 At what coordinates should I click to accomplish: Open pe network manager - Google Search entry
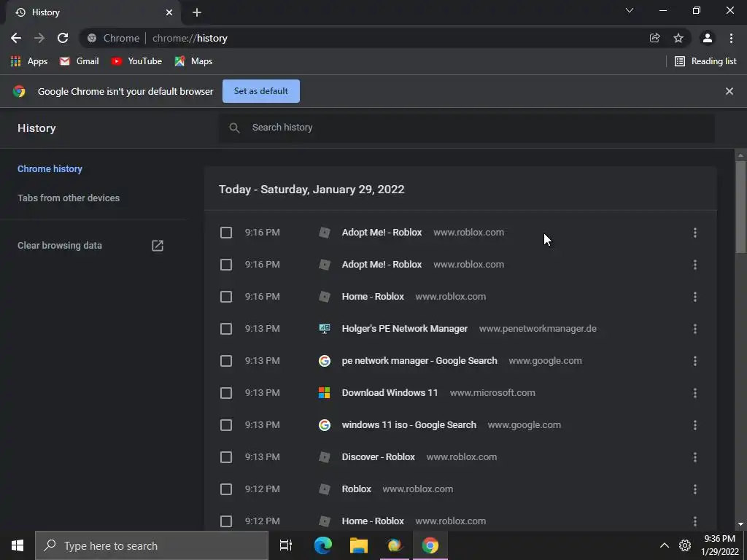coord(419,361)
